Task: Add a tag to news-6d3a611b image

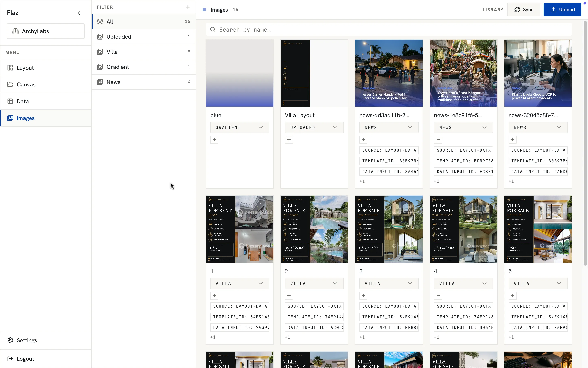Action: 363,140
